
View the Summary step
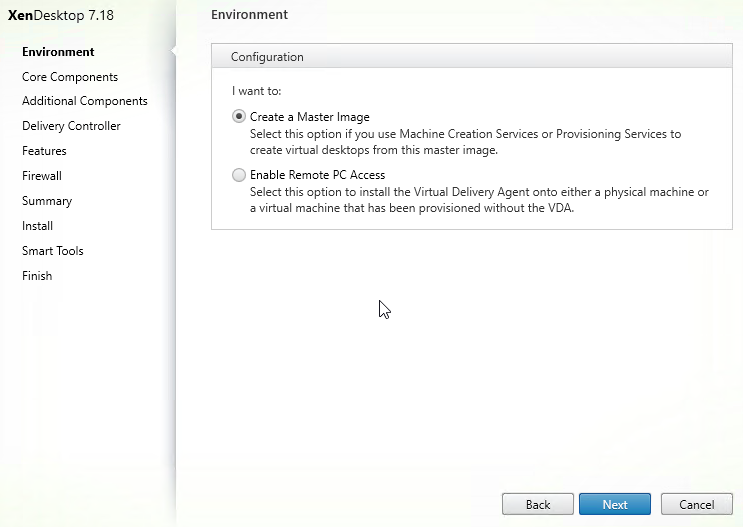click(x=47, y=201)
